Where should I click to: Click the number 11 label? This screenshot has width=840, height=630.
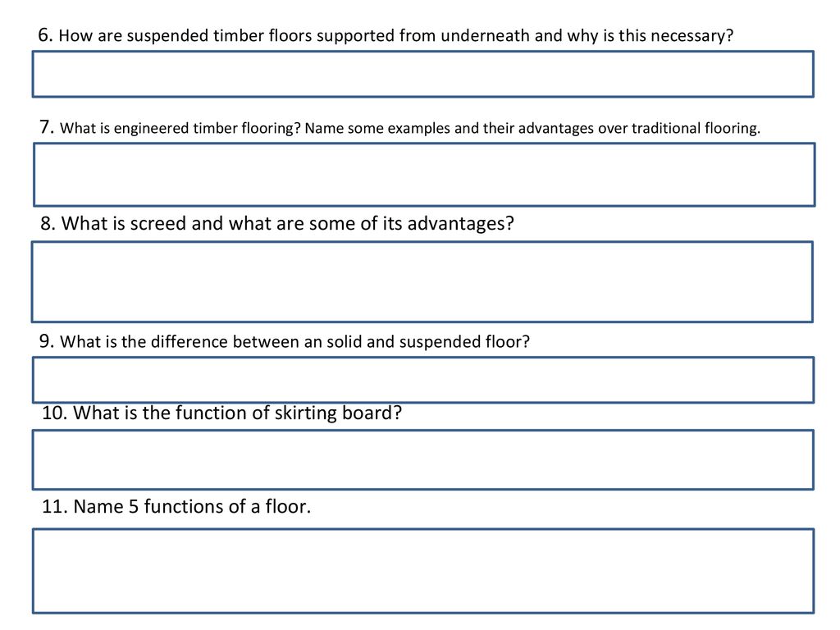tap(55, 506)
